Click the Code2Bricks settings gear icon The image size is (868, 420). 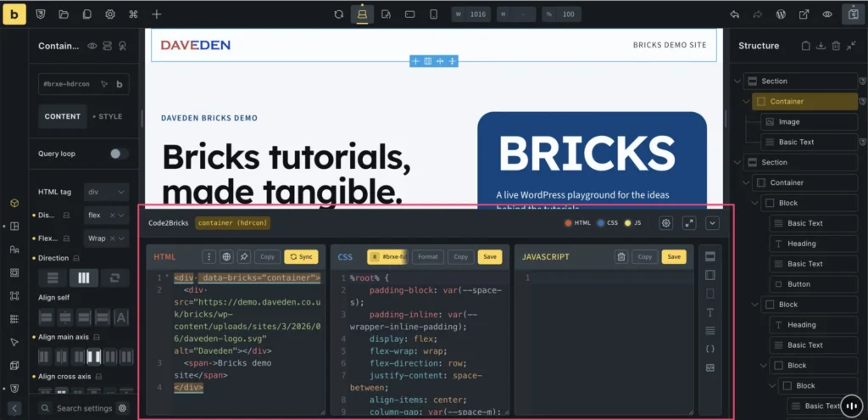[x=666, y=223]
